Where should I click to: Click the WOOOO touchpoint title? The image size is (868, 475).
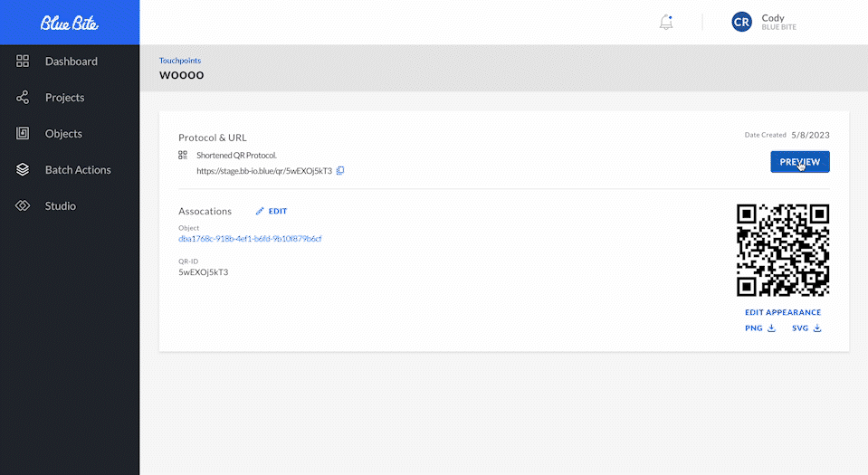pos(181,75)
